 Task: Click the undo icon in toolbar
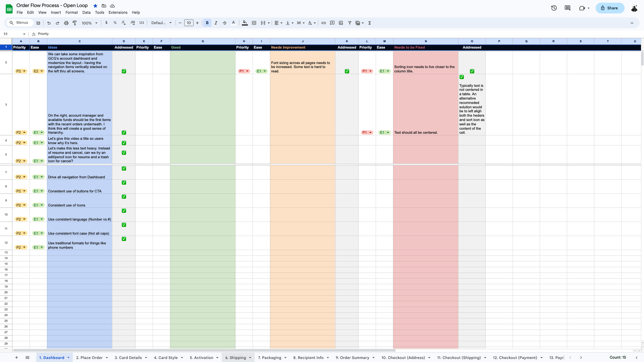(x=49, y=23)
